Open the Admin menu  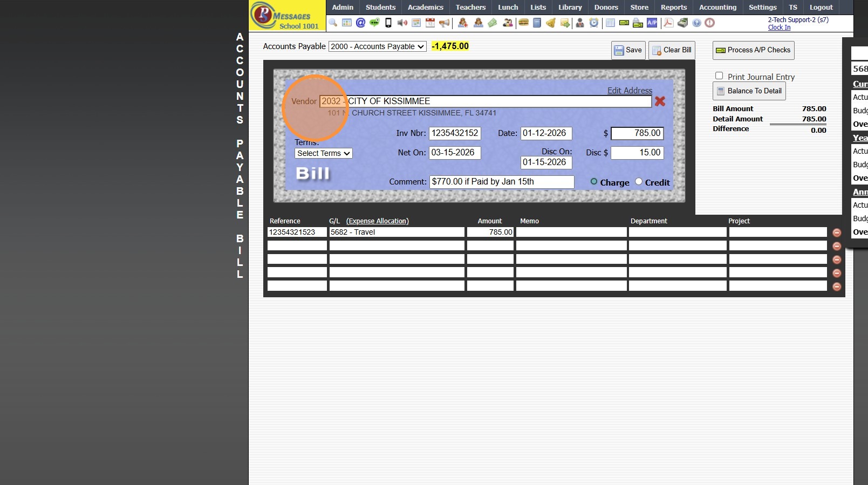coord(343,7)
